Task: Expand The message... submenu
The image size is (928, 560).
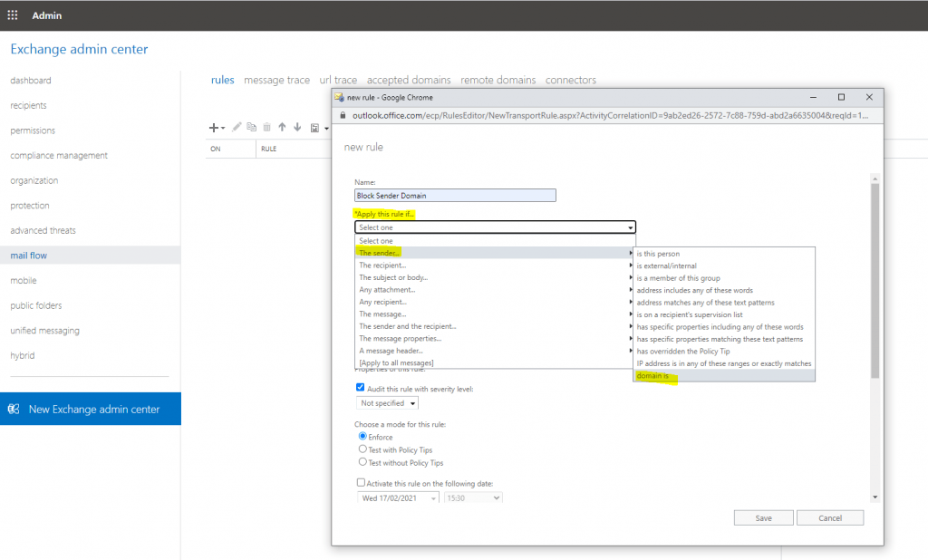Action: (x=495, y=314)
